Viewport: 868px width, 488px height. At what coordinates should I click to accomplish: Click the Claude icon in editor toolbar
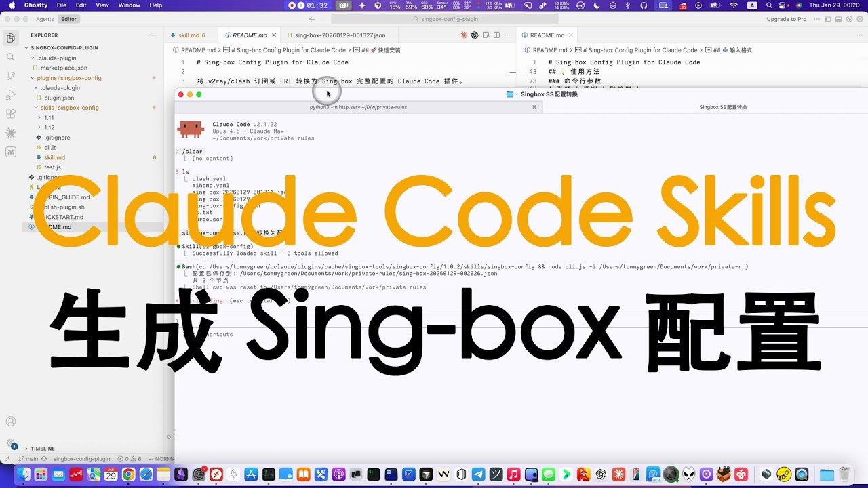(464, 35)
